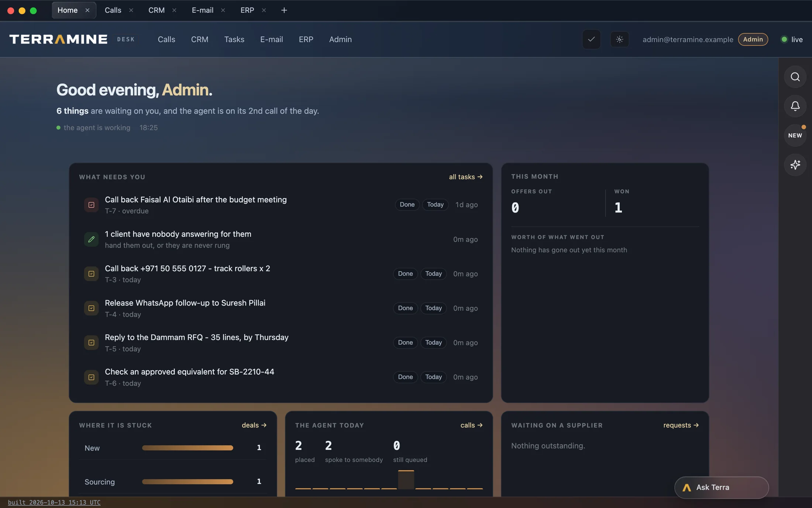Follow the calls link in Agent Today
Screen dimensions: 812x508
[472, 425]
